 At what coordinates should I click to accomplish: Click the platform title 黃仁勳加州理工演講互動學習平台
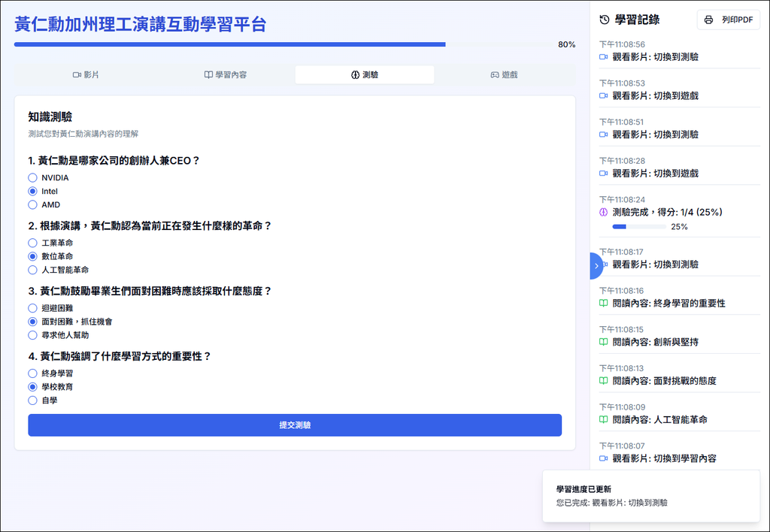(141, 24)
